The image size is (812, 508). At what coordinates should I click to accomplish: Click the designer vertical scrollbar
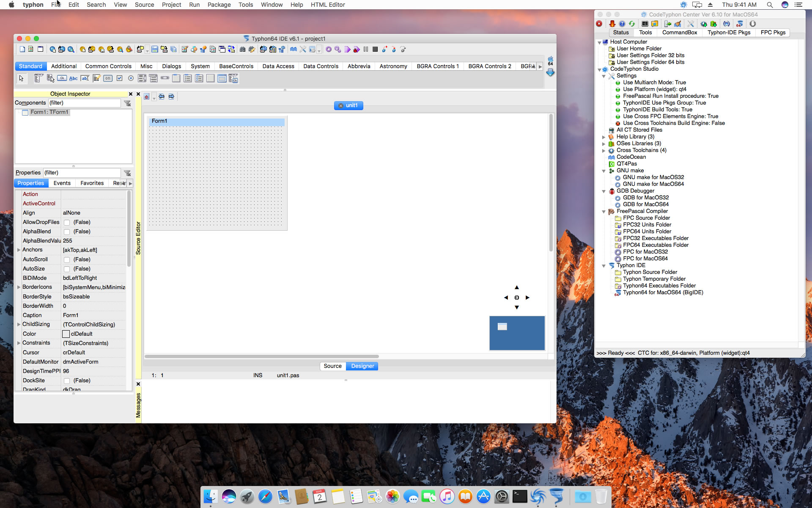[x=551, y=183]
